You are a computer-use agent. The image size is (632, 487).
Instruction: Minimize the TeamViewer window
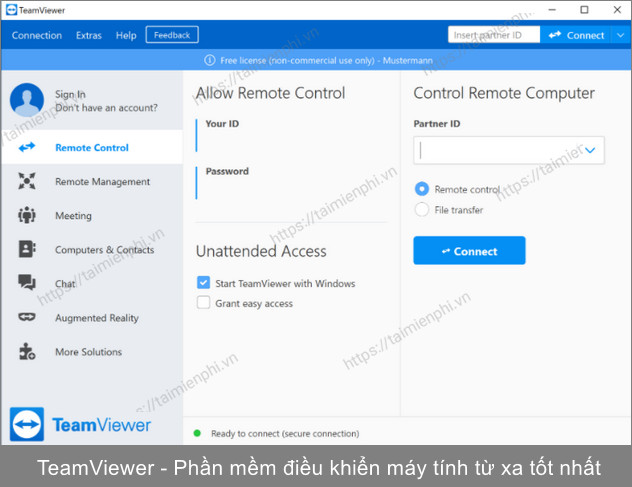[x=552, y=10]
